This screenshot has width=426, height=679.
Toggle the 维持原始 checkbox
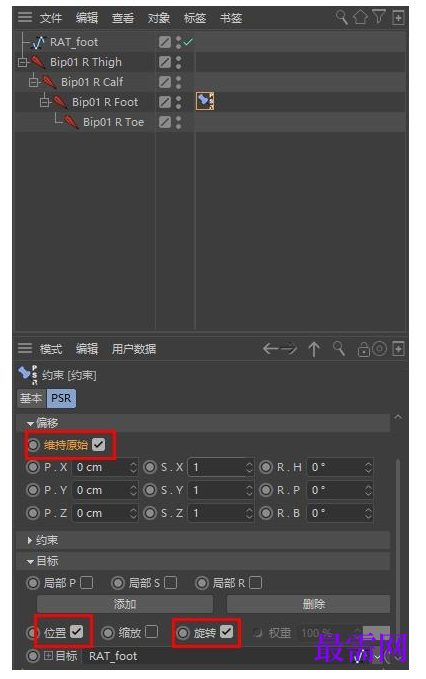[99, 444]
